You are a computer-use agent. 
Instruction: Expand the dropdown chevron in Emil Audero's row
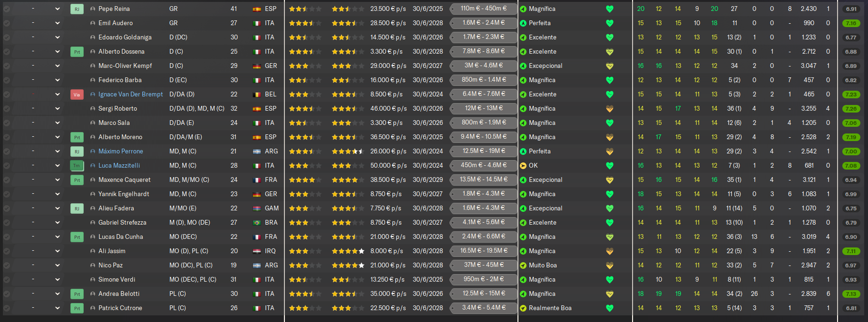pos(58,23)
